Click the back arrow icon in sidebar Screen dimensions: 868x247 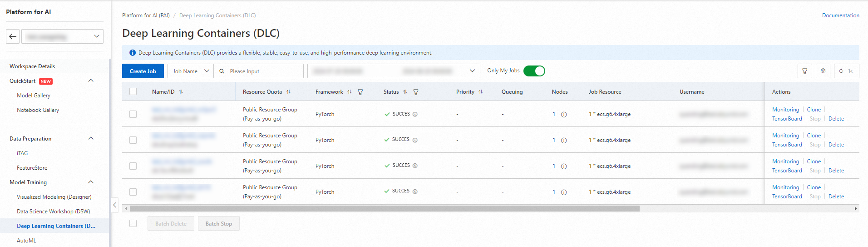coord(13,36)
